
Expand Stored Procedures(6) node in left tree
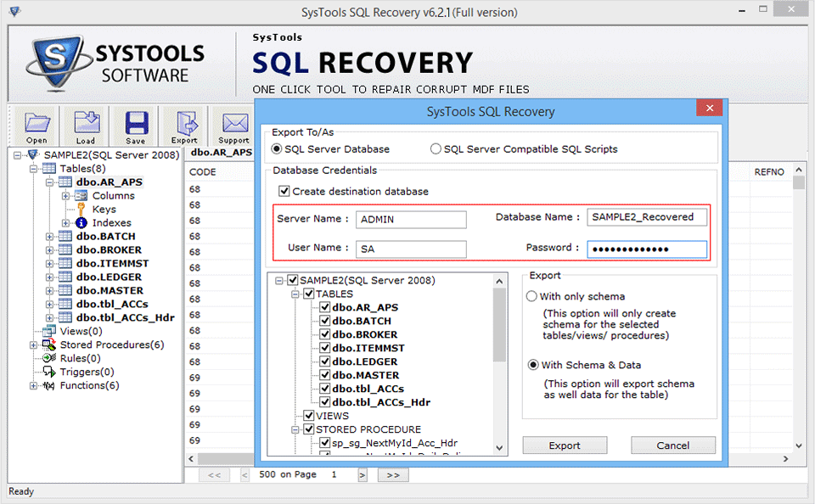coord(33,345)
